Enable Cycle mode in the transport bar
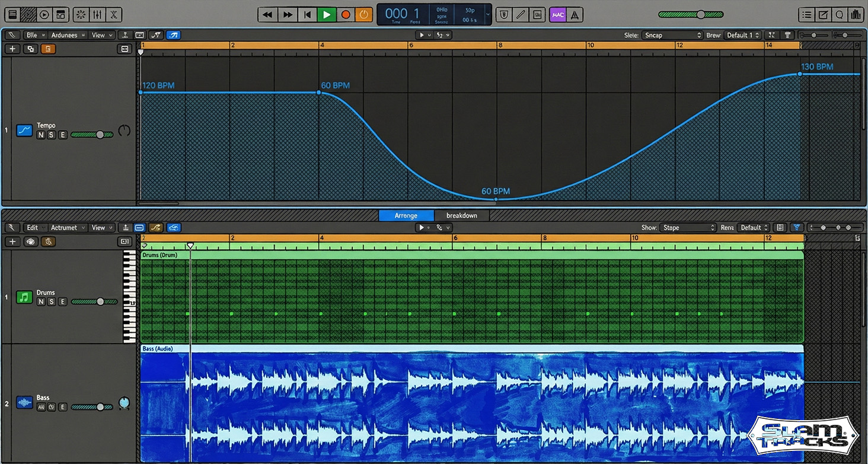The width and height of the screenshot is (868, 464). pyautogui.click(x=363, y=14)
